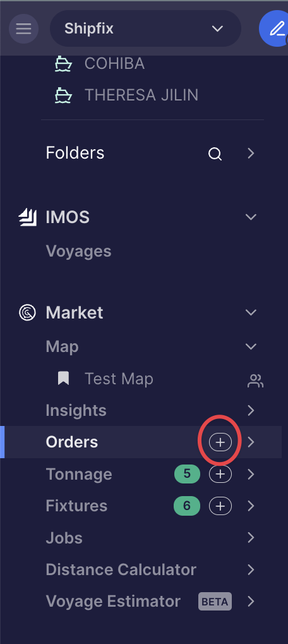Collapse the IMOS section chevron
The image size is (288, 644).
pos(251,217)
